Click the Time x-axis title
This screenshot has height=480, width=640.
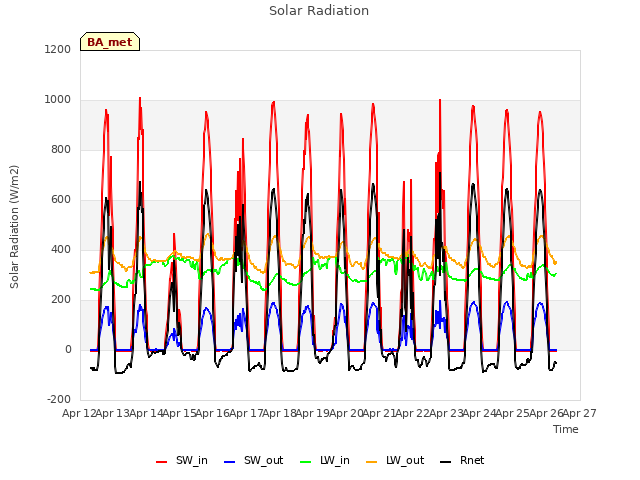(566, 429)
